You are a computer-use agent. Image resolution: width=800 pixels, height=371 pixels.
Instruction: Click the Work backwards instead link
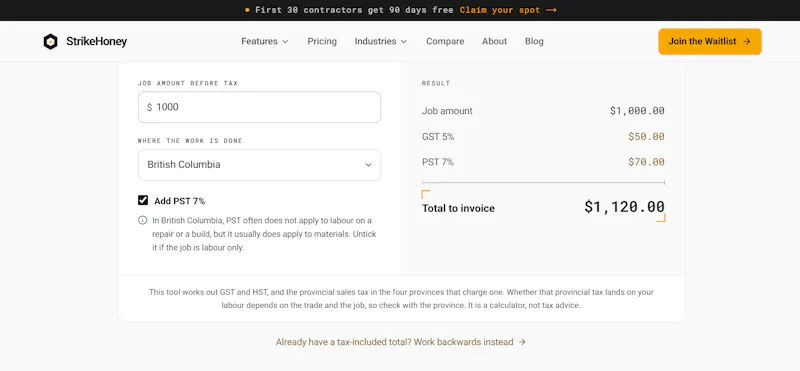coord(401,342)
